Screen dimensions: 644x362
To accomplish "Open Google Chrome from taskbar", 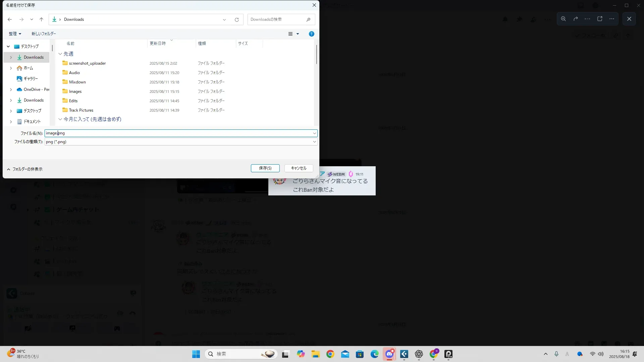I will [330, 354].
